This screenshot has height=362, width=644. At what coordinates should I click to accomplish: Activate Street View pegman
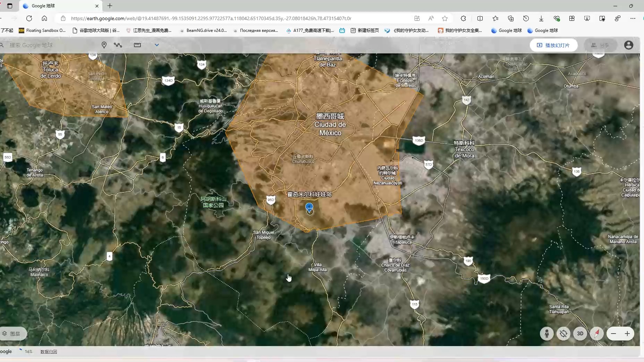click(x=547, y=334)
